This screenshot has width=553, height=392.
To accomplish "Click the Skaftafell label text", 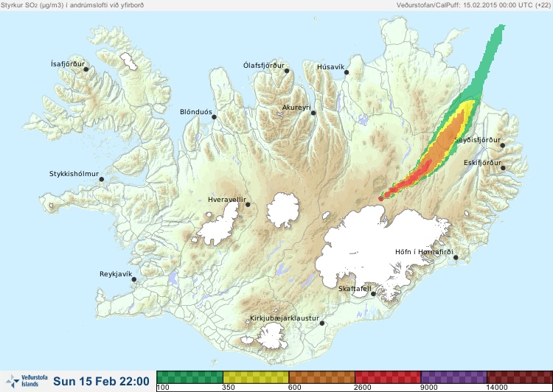I will (x=355, y=289).
